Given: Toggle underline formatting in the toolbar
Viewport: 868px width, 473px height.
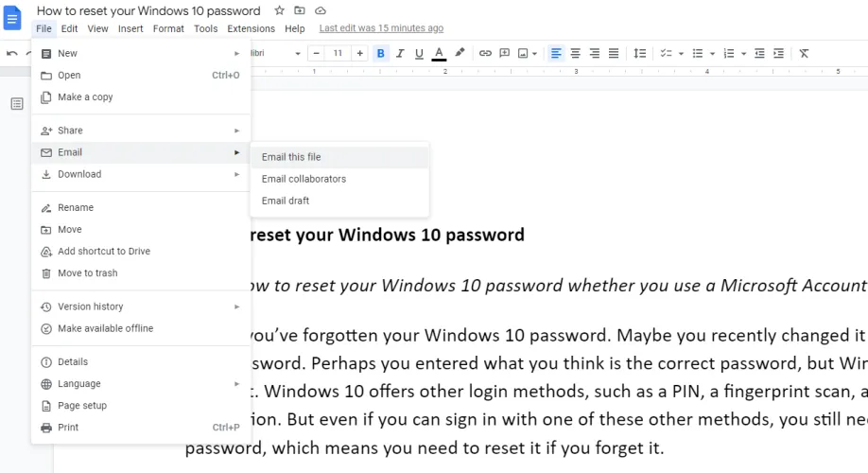Looking at the screenshot, I should 419,53.
